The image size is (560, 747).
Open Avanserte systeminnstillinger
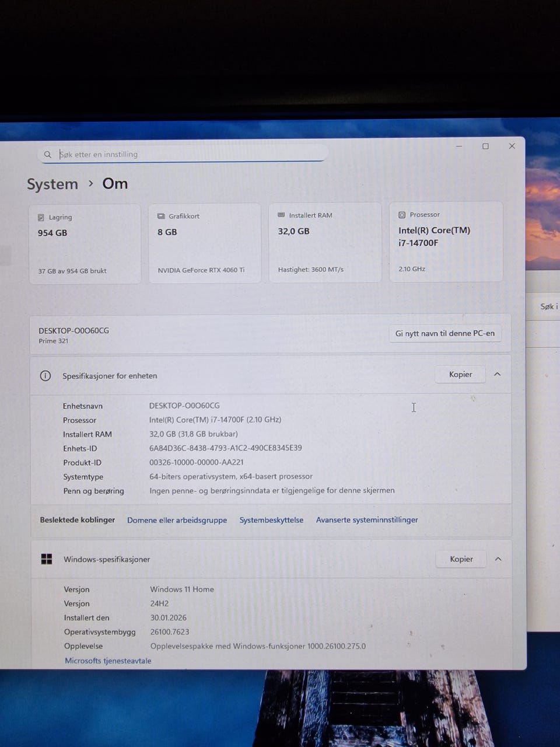tap(367, 520)
